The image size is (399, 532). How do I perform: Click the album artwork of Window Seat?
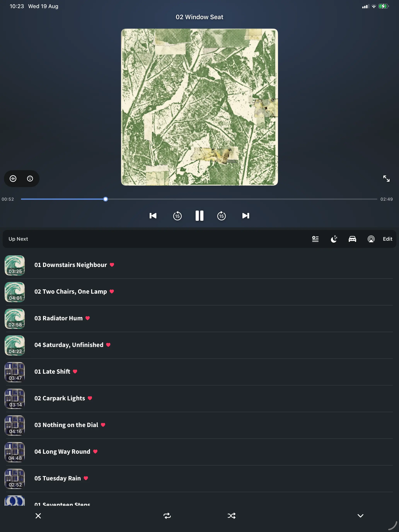click(199, 107)
